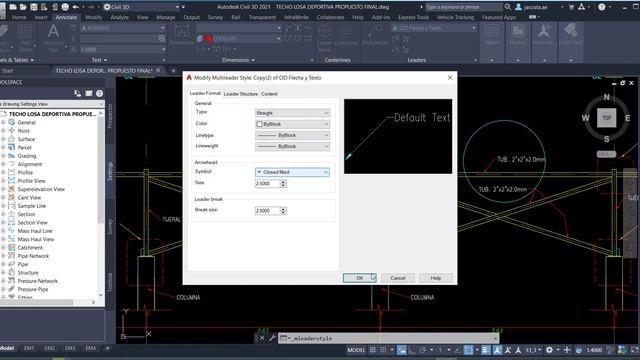Open a new drawing tab with plus

click(173, 71)
